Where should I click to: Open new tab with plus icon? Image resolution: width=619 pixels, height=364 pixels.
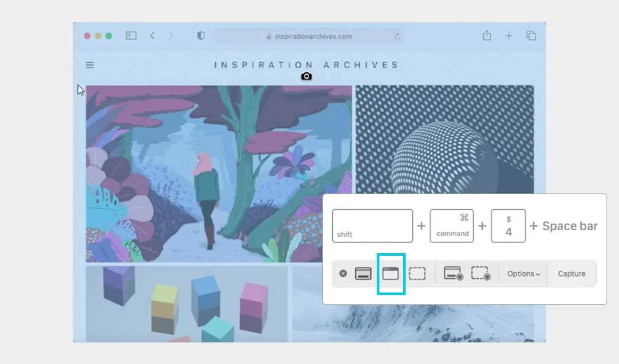click(x=509, y=36)
